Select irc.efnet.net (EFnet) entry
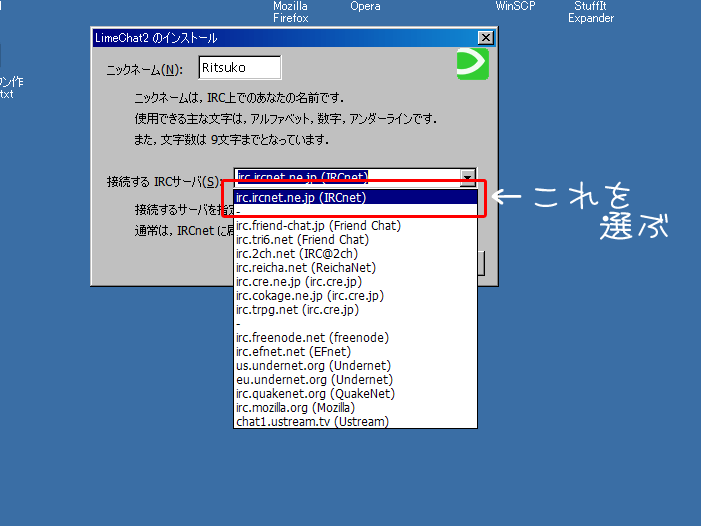The width and height of the screenshot is (701, 526). click(x=355, y=352)
